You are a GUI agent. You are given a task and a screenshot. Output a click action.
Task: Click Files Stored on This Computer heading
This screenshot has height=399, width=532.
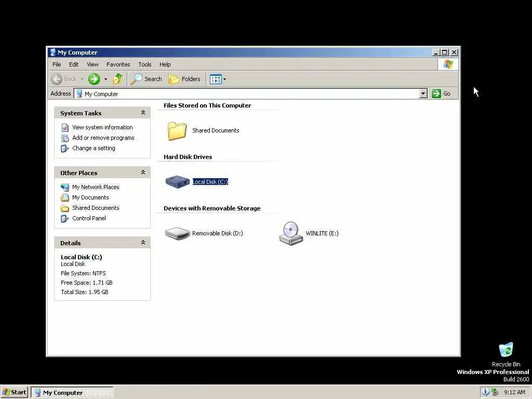[207, 105]
